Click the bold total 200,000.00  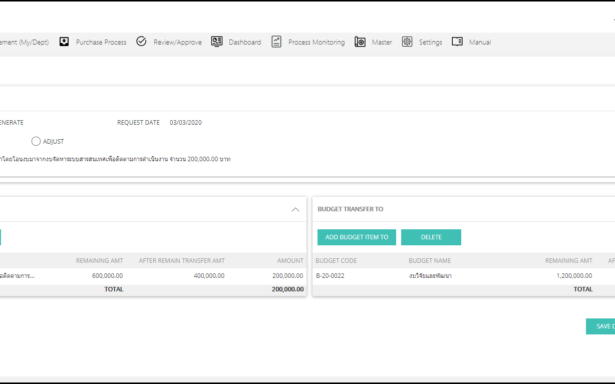pos(288,289)
